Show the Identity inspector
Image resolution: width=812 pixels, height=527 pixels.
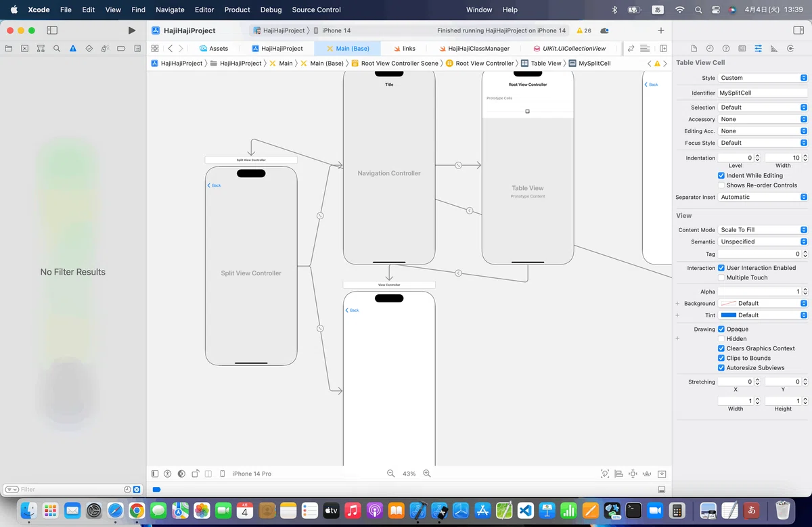point(742,49)
